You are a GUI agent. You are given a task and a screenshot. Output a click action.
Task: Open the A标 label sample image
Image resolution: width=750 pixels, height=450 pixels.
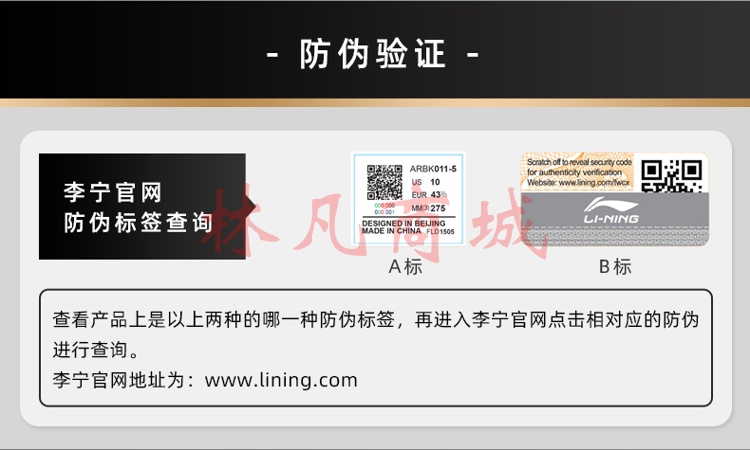pyautogui.click(x=408, y=199)
